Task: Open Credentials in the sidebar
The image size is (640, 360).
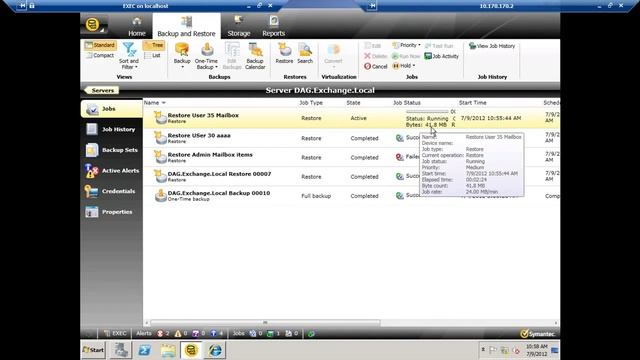Action: click(111, 191)
